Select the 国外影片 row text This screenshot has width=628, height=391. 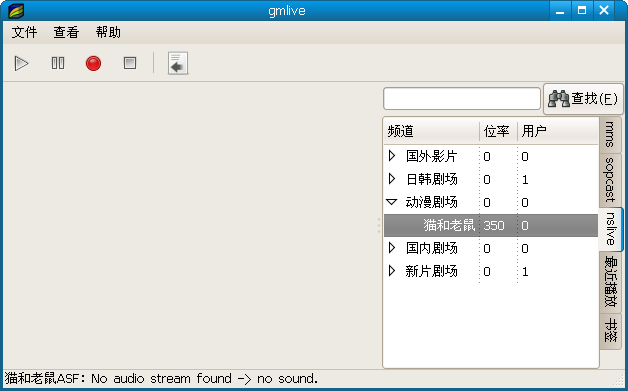(431, 156)
